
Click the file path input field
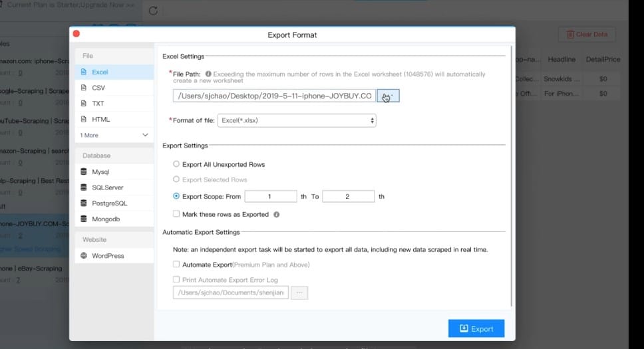pos(274,96)
